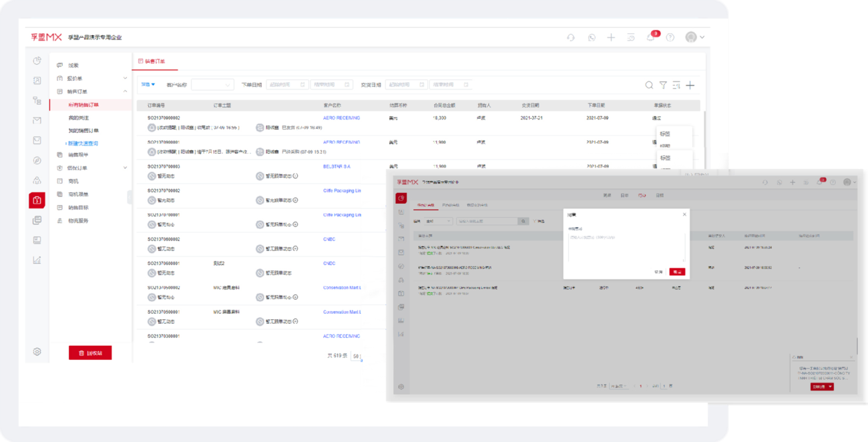868x442 pixels.
Task: Click the user avatar in header
Action: (691, 37)
